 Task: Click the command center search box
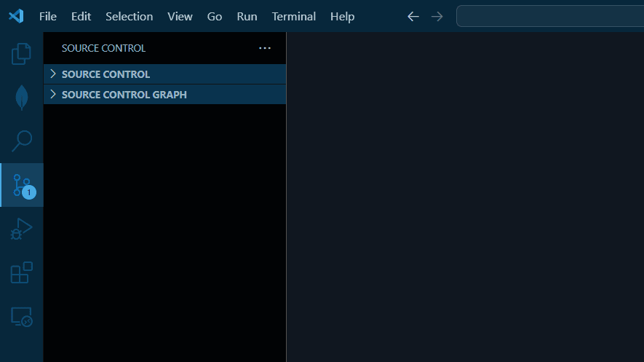point(550,16)
